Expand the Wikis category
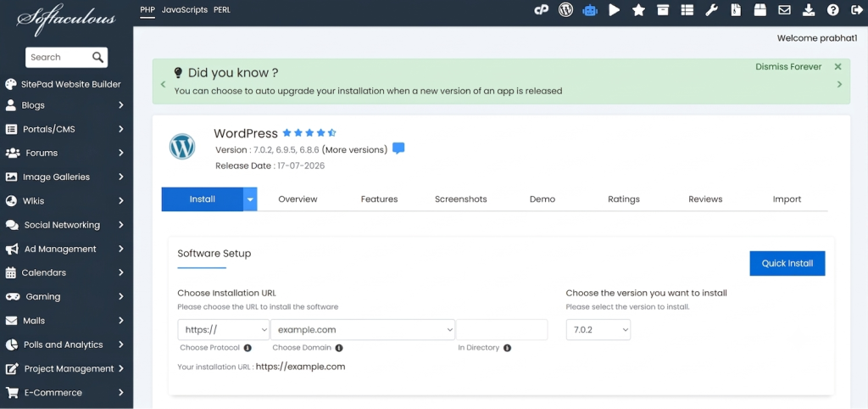 [x=66, y=200]
